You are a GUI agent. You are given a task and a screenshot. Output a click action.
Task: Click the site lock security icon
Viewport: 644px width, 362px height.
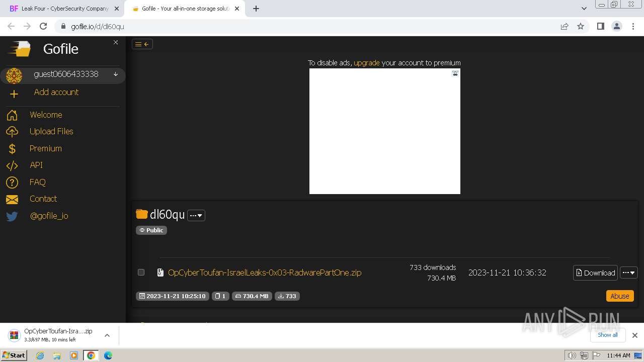click(x=63, y=27)
